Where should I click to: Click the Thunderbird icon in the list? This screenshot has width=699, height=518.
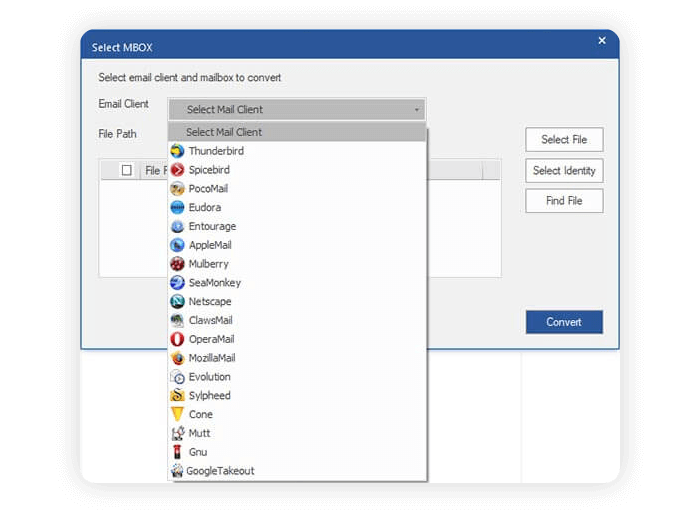(177, 151)
